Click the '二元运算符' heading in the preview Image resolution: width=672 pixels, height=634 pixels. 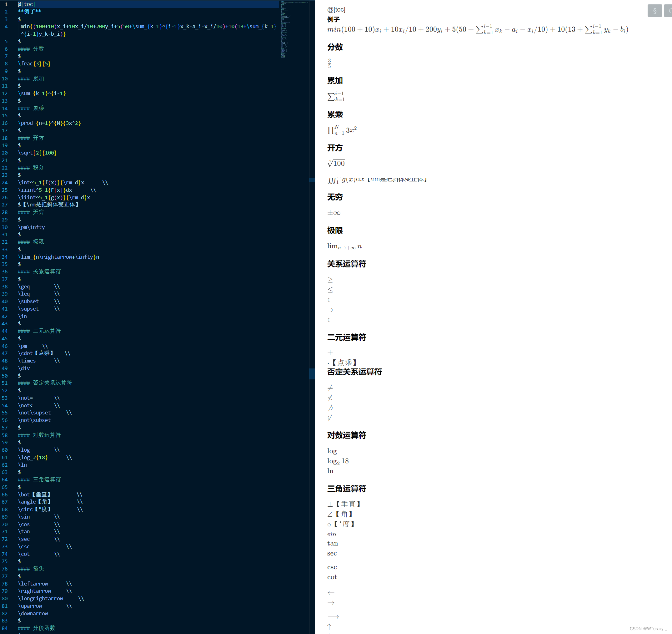tap(347, 337)
